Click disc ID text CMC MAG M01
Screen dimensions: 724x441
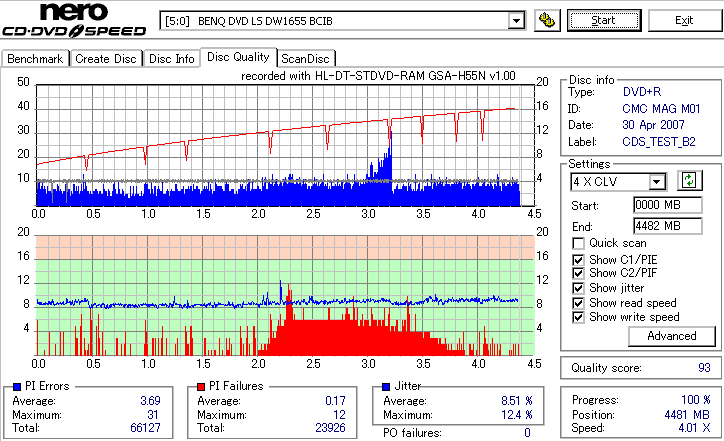coord(661,109)
